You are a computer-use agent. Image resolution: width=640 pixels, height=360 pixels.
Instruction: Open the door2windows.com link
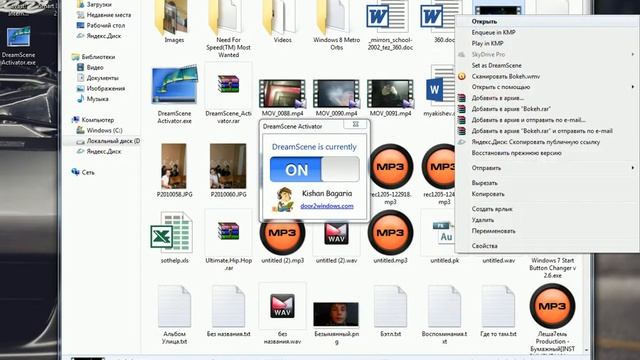327,206
